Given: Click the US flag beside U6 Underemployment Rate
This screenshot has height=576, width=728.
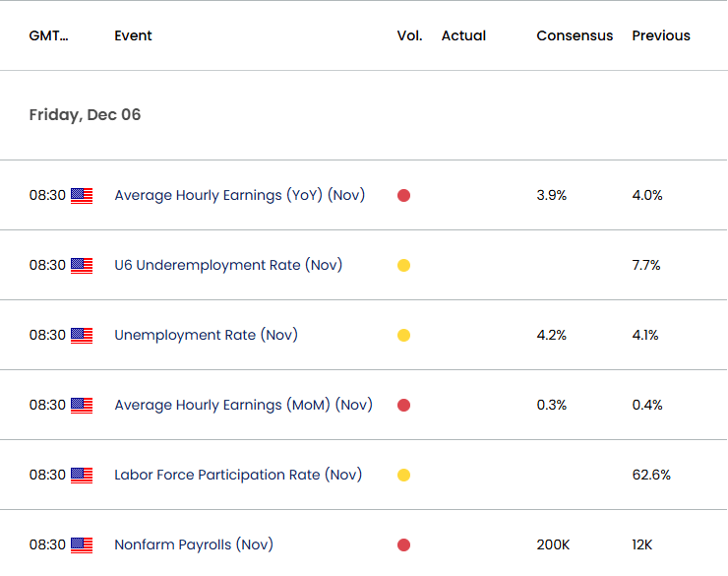Looking at the screenshot, I should point(82,266).
